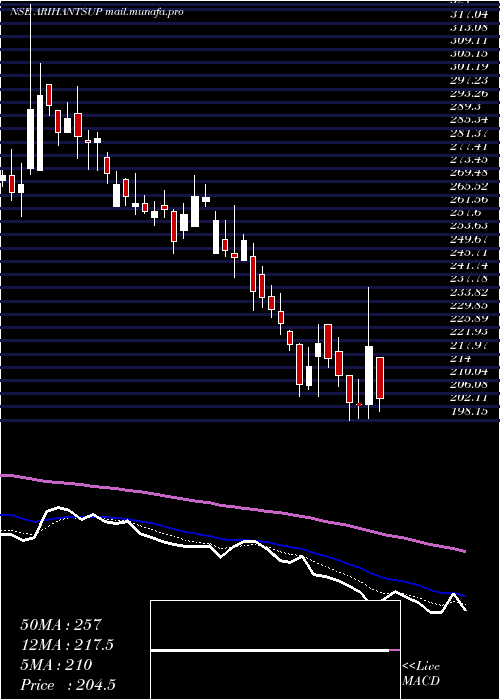Click the 241.74 price axis label
Image resolution: width=500 pixels, height=700 pixels.
click(x=469, y=266)
